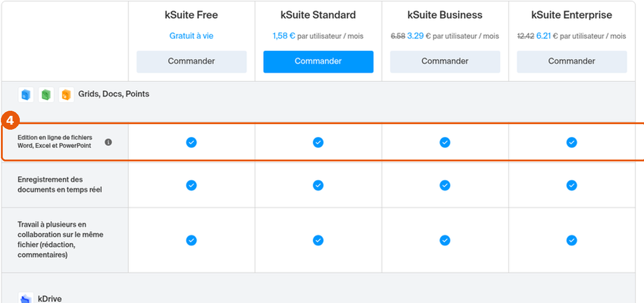Click the kDrive section title
This screenshot has height=303, width=644.
[x=50, y=298]
